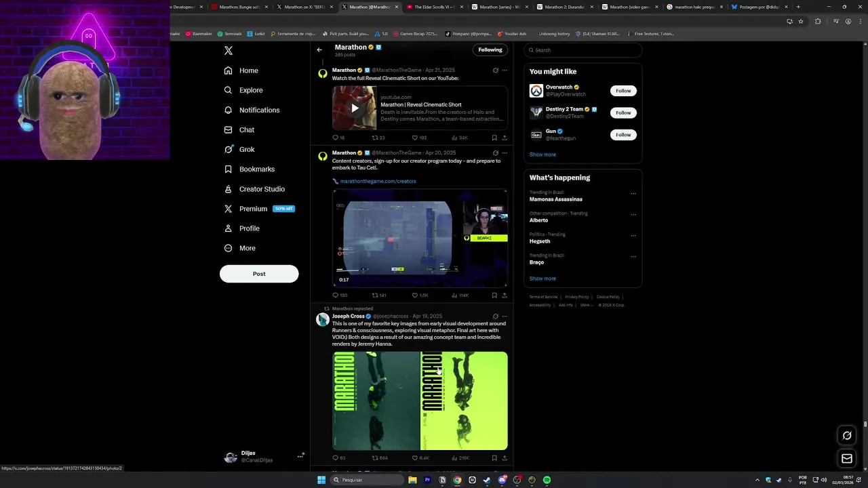
Task: Switch to marathon halo prequel Google tab
Action: [x=694, y=7]
